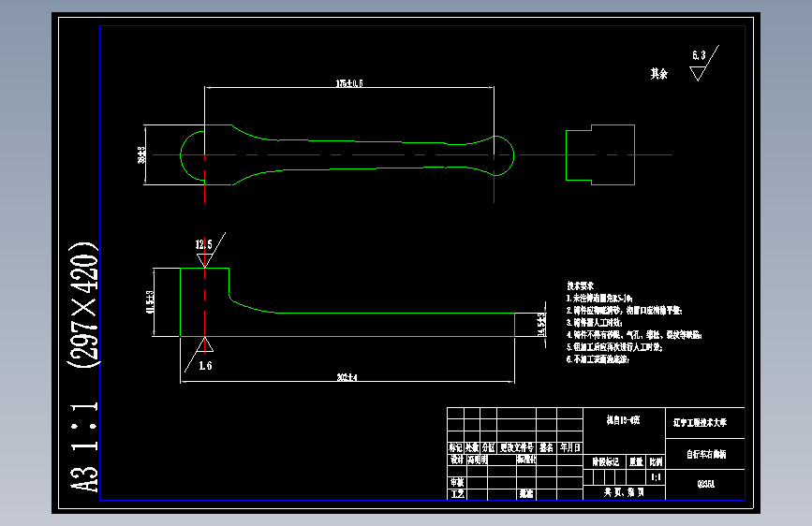
Task: Click the 标记 title block cell
Action: tap(456, 447)
